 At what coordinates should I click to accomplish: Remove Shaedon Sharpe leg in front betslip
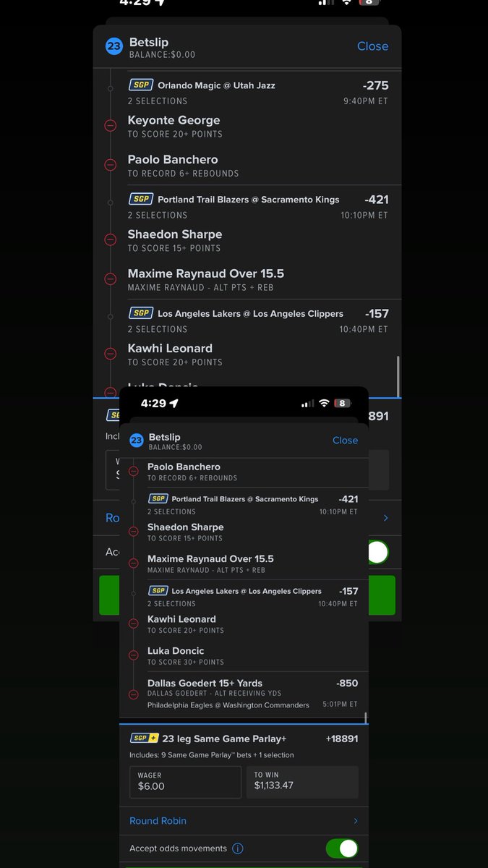click(x=133, y=532)
